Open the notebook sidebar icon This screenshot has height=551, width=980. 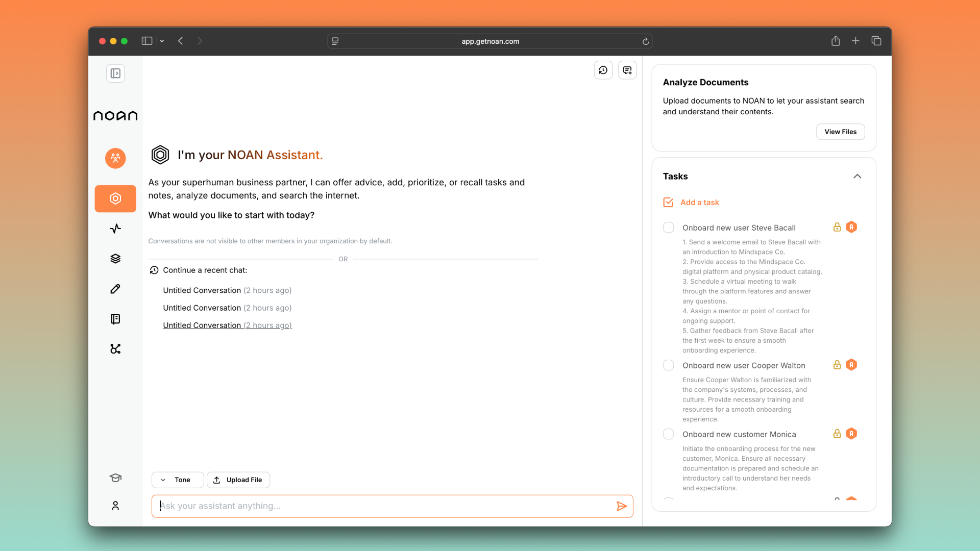pyautogui.click(x=115, y=319)
